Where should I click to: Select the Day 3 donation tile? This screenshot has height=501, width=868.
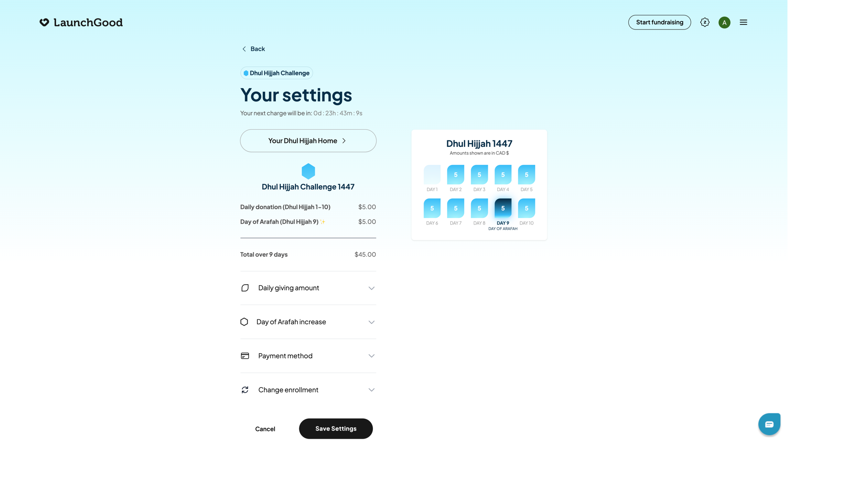(479, 174)
